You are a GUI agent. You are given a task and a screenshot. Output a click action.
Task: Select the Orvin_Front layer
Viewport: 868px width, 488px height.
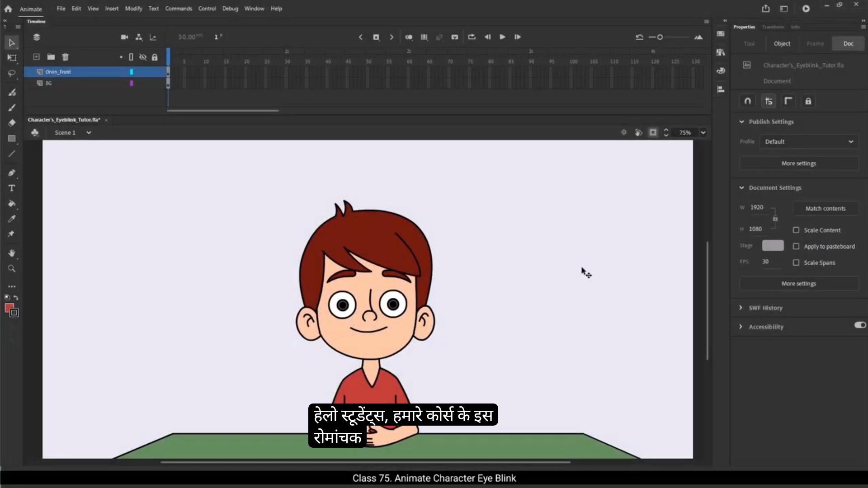click(95, 72)
